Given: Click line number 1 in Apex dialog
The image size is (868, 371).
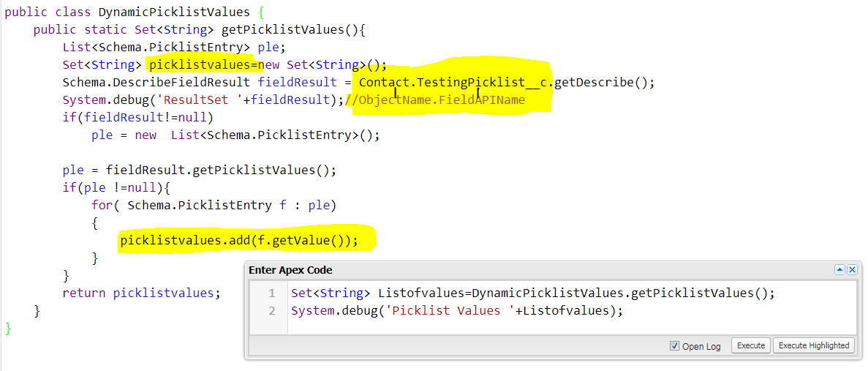Looking at the screenshot, I should [x=271, y=293].
